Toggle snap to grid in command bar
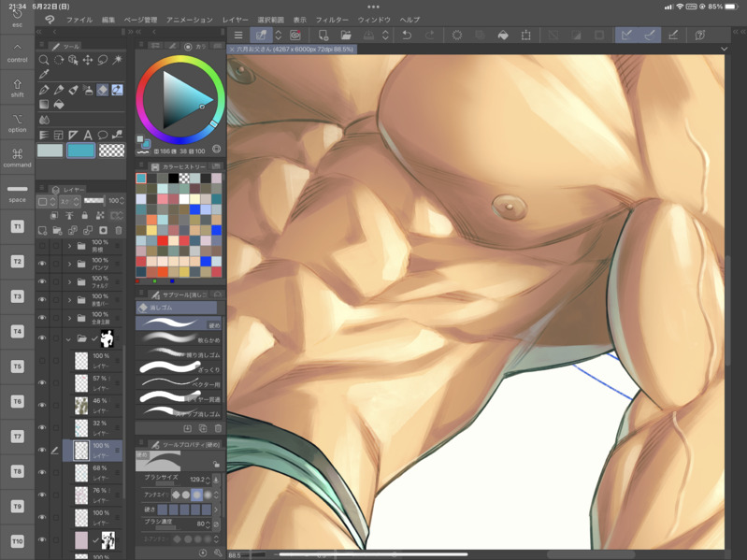 [673, 36]
